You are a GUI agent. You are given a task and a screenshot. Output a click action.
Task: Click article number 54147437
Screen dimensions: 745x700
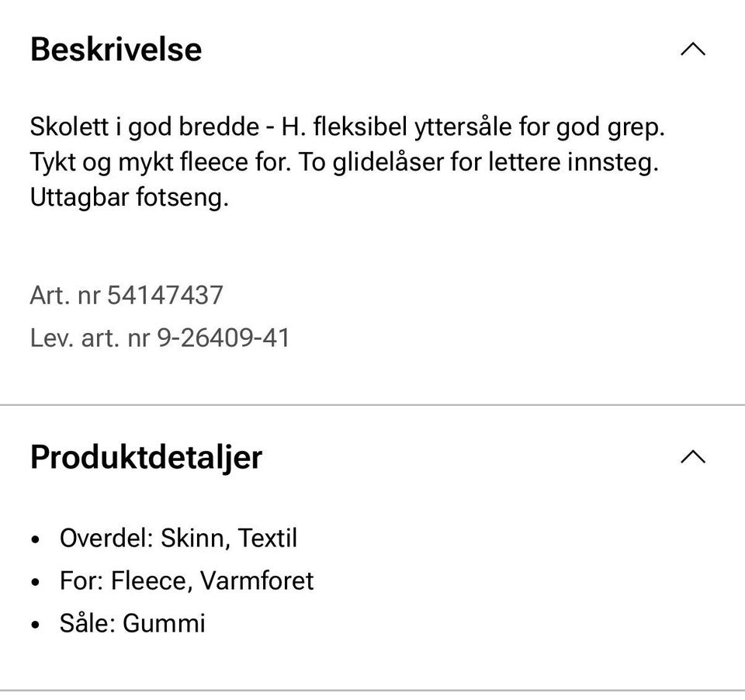(165, 295)
